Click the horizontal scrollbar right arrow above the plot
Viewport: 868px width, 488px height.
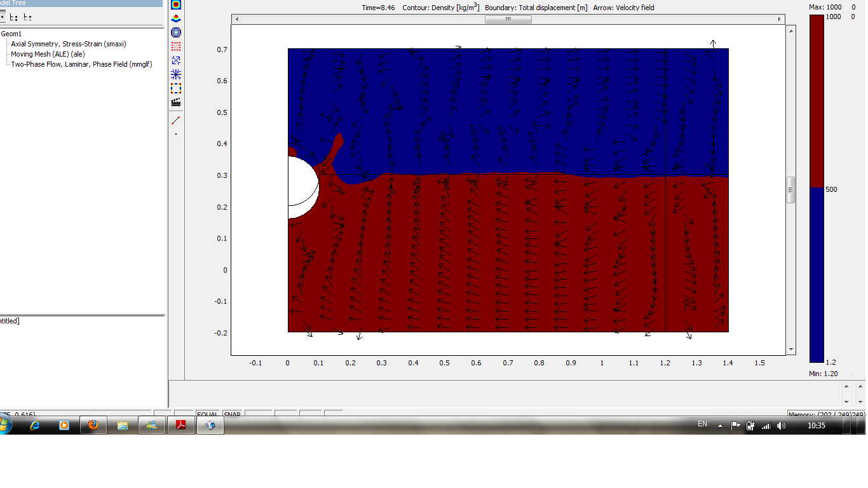point(780,19)
